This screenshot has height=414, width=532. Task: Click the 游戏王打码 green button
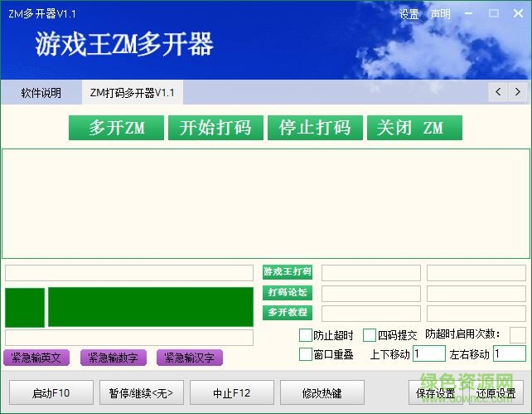coord(288,271)
